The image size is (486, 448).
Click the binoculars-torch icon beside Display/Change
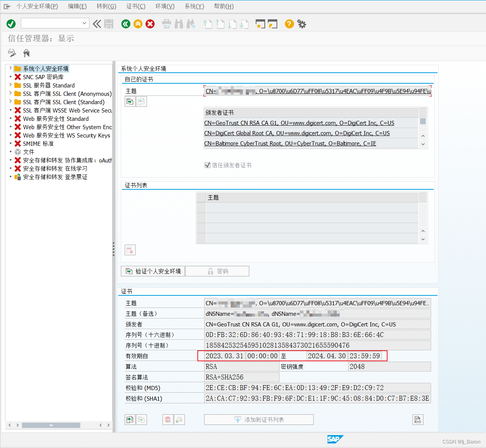(x=26, y=53)
